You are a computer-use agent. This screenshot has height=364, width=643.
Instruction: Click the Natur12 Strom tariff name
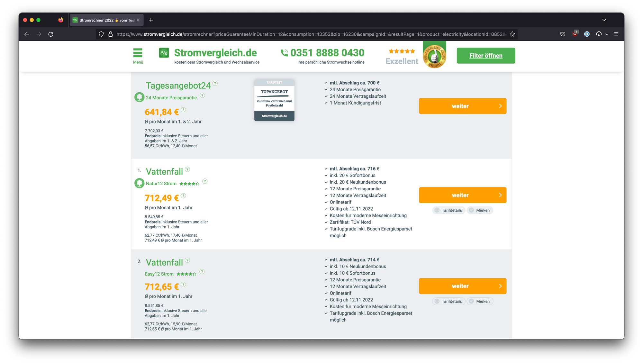[x=161, y=184]
